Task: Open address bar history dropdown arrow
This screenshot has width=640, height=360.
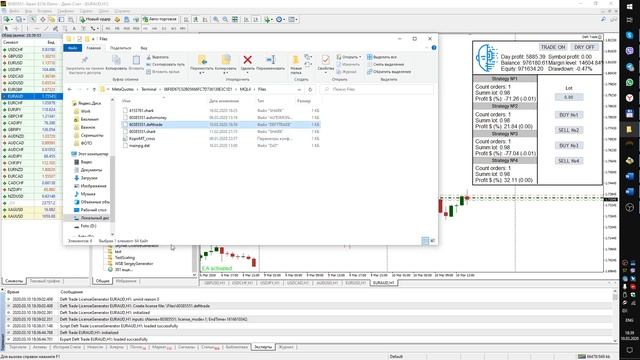Action: click(x=299, y=89)
